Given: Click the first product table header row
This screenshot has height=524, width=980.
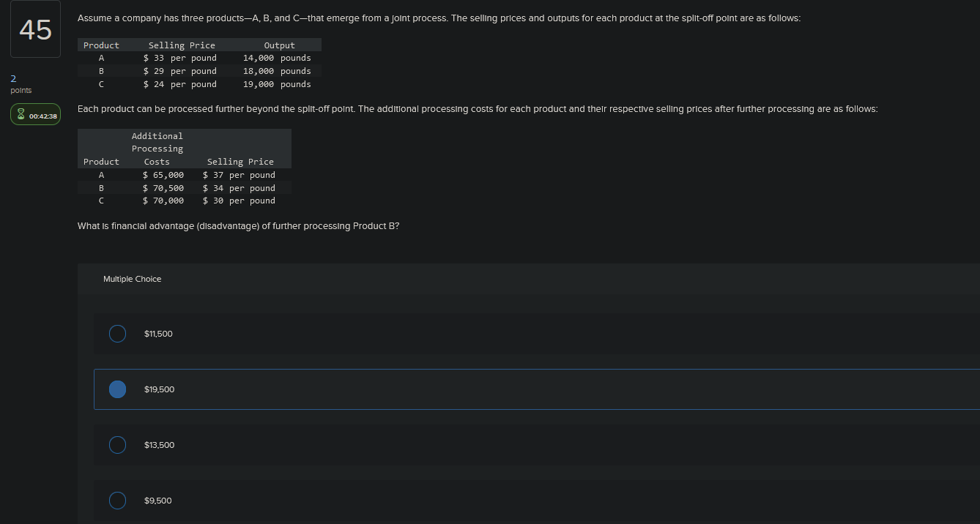Looking at the screenshot, I should [x=198, y=45].
